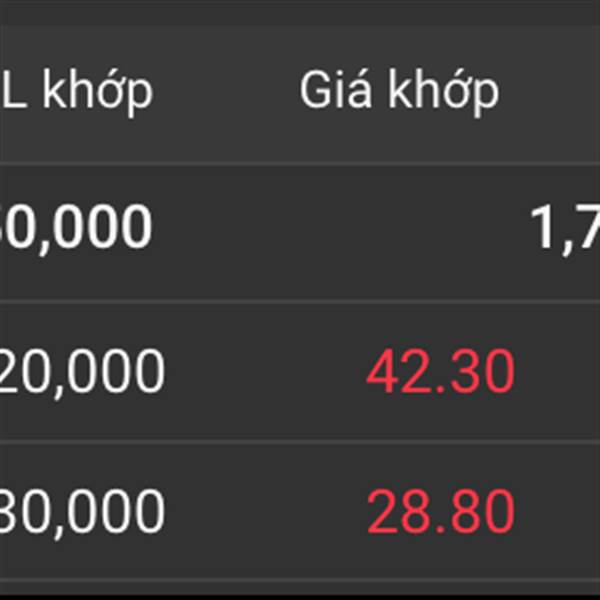600x600 pixels.
Task: Select the matched price 42.30
Action: pos(440,371)
